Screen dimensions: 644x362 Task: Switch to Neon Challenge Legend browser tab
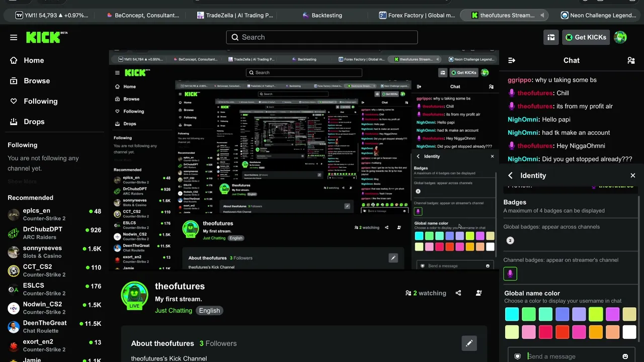[599, 16]
